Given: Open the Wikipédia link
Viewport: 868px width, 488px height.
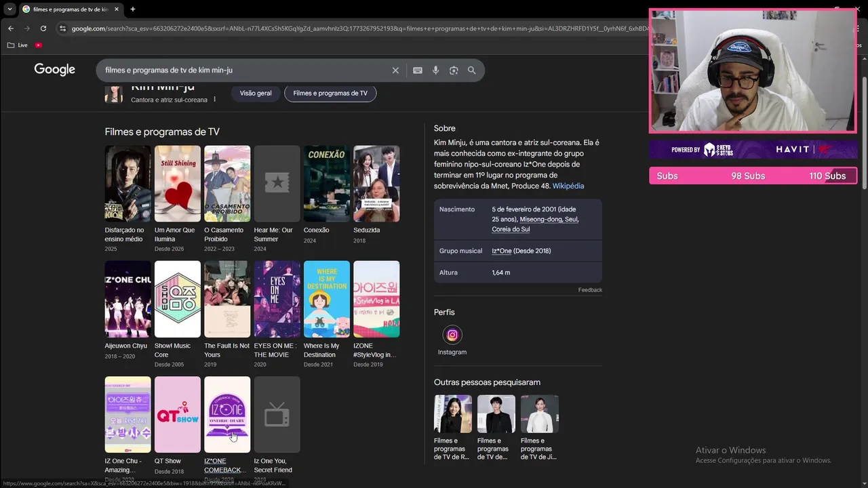Looking at the screenshot, I should point(568,186).
